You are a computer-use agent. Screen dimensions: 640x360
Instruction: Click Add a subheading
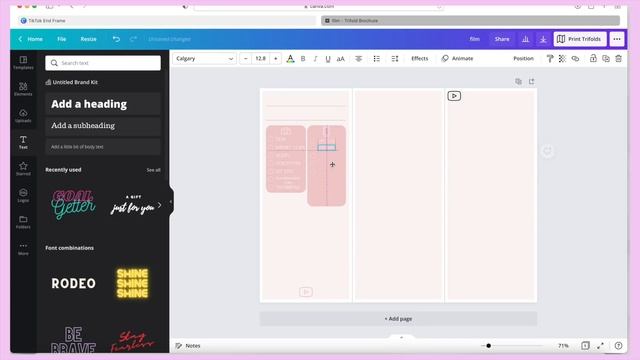(x=103, y=126)
